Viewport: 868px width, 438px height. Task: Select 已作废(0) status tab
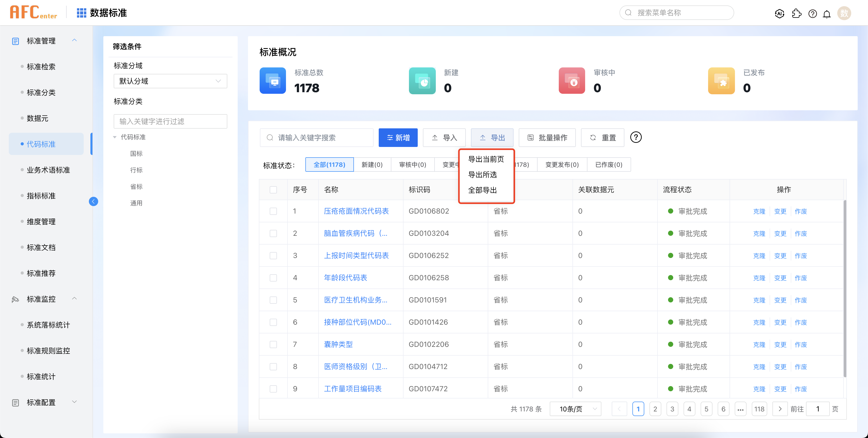point(609,165)
